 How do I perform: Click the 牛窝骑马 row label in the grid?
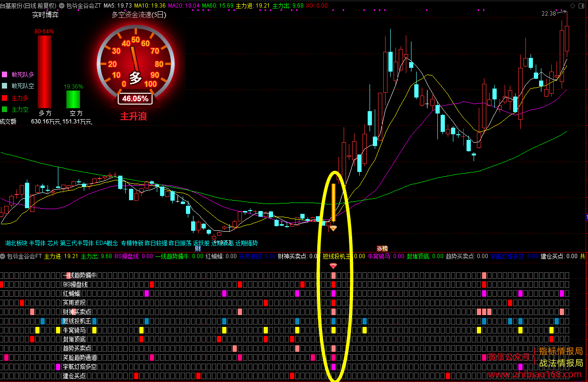(74, 330)
